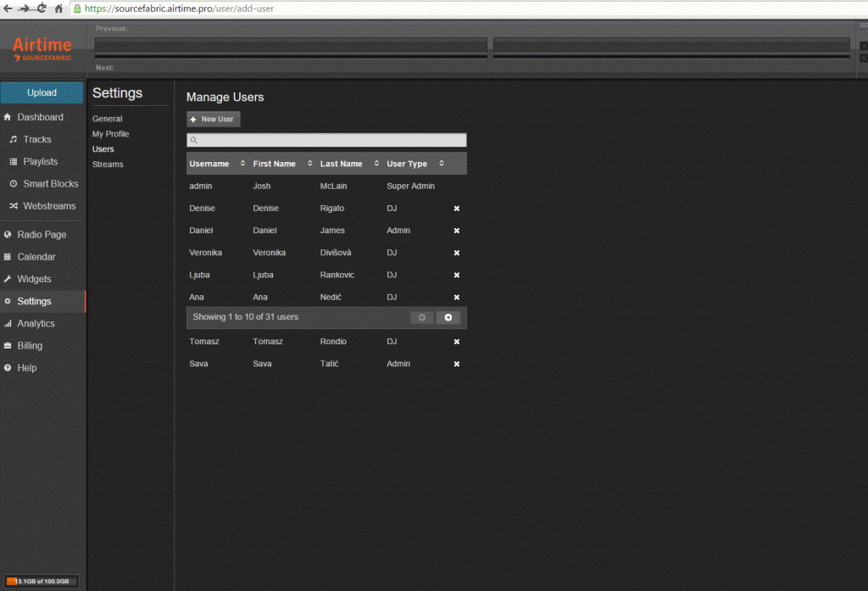Click the user search field
The image size is (868, 591).
pyautogui.click(x=326, y=140)
